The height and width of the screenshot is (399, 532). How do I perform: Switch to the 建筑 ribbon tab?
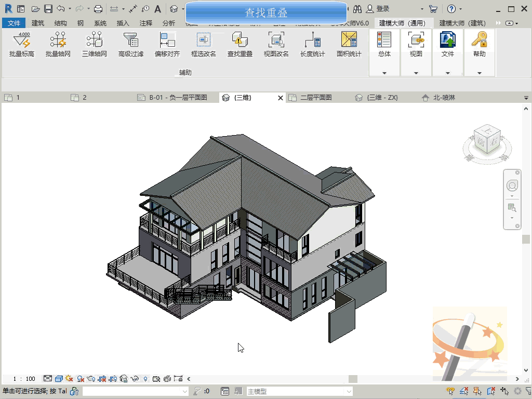click(x=37, y=23)
